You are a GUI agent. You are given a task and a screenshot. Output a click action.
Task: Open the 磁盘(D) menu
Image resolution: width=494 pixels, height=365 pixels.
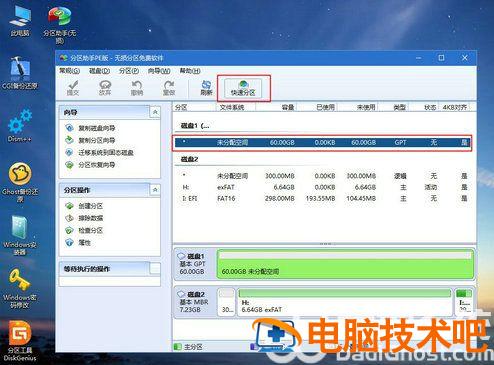coord(99,71)
